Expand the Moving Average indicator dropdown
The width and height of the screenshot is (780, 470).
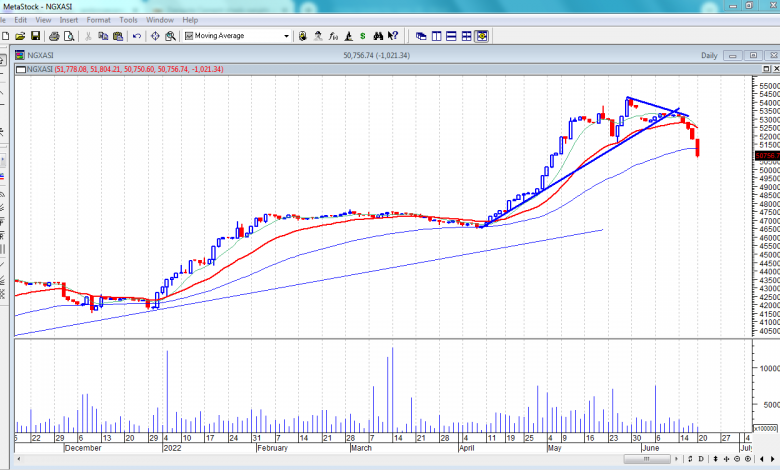coord(286,36)
